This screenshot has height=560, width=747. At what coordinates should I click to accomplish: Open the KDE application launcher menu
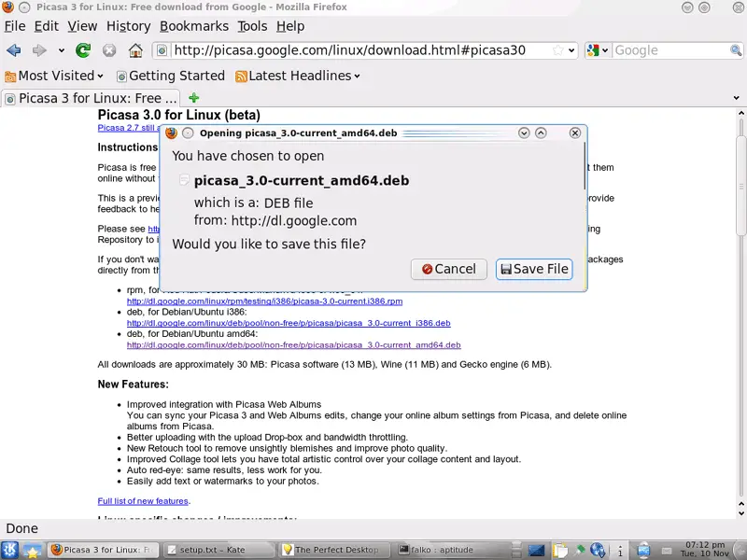(10, 550)
